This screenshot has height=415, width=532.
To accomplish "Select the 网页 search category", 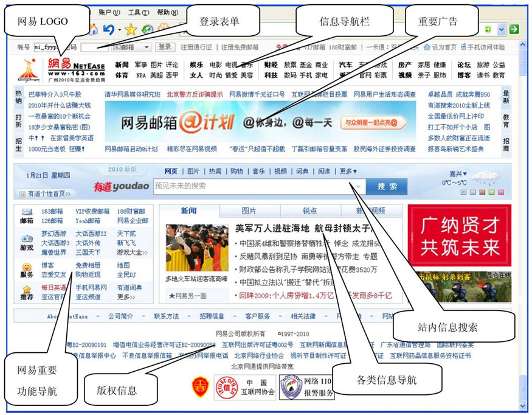I will (x=171, y=171).
